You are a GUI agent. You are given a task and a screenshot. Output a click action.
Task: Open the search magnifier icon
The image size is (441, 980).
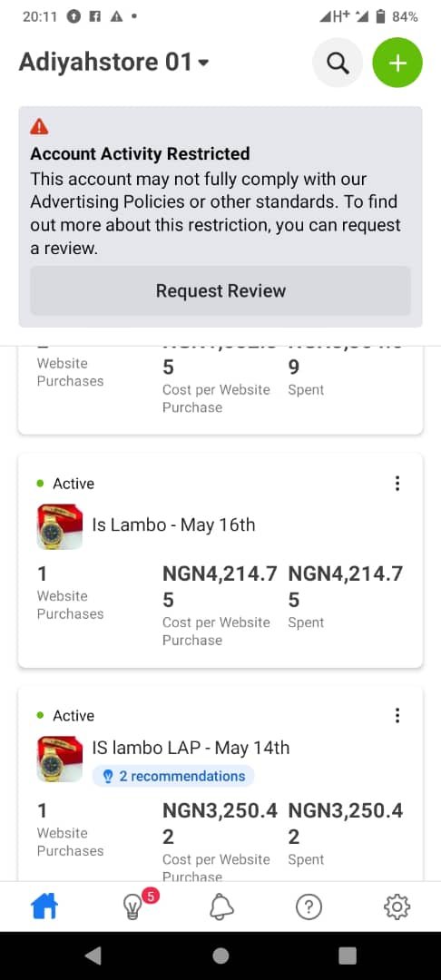tap(338, 63)
